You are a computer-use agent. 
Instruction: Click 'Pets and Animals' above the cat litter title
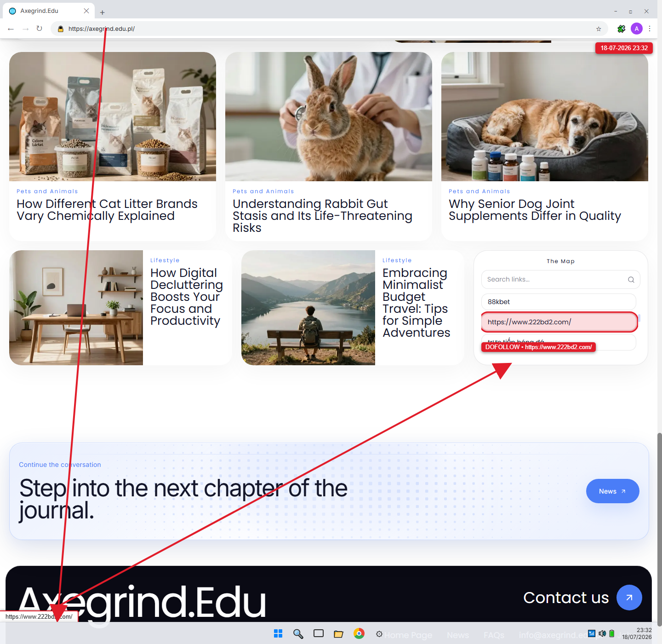point(47,191)
